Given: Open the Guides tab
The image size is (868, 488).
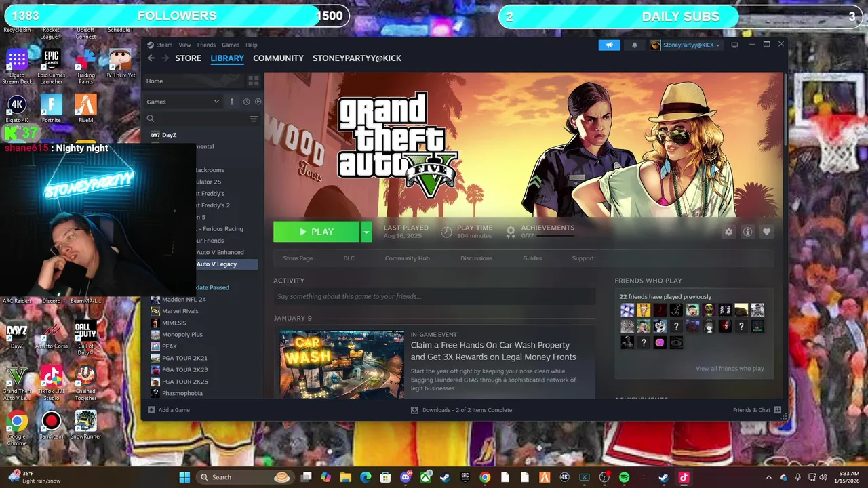Looking at the screenshot, I should (532, 258).
